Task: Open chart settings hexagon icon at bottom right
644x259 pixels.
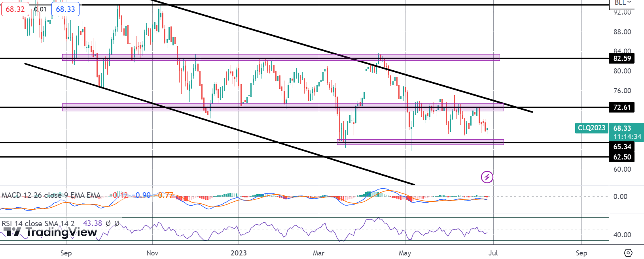Action: click(x=628, y=253)
